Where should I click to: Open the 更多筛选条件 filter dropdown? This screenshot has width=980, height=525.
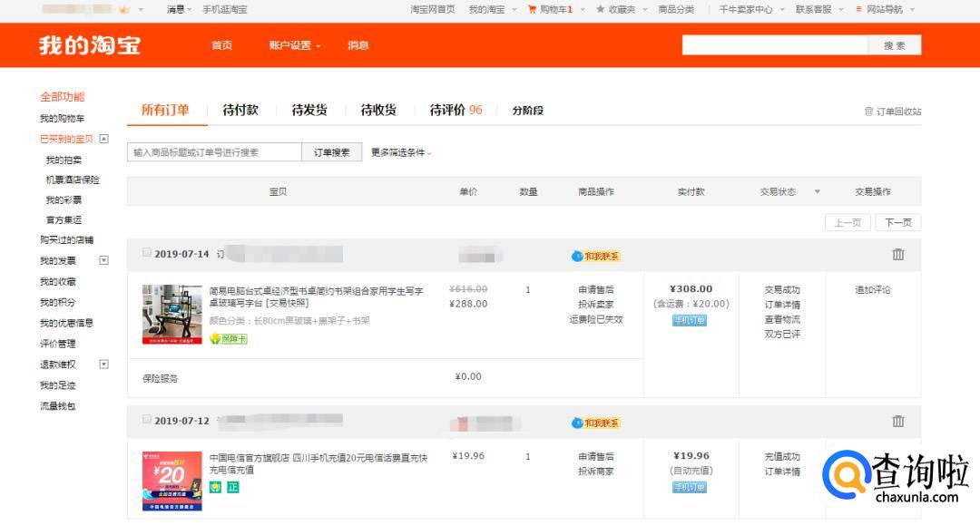401,152
